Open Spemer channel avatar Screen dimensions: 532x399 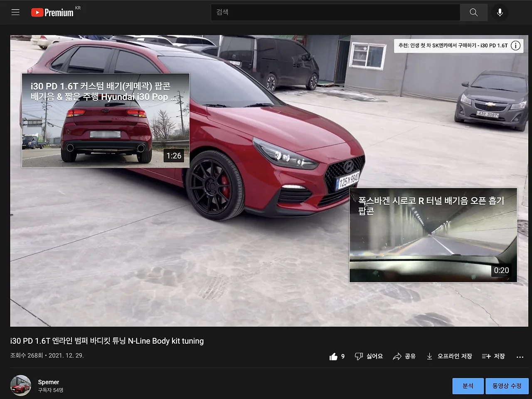(x=21, y=386)
